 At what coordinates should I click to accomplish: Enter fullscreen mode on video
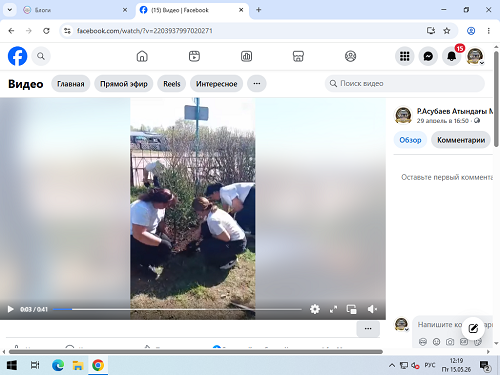pos(333,309)
